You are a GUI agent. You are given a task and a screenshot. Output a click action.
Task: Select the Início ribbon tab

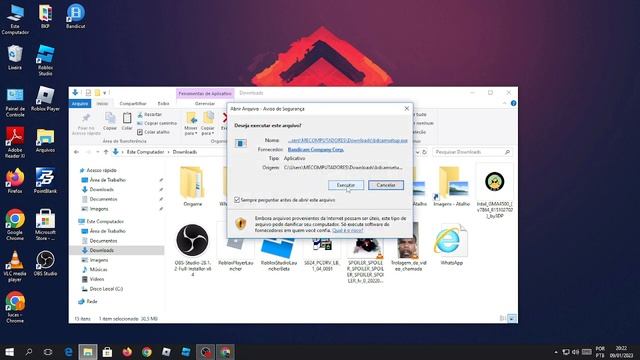[x=102, y=104]
